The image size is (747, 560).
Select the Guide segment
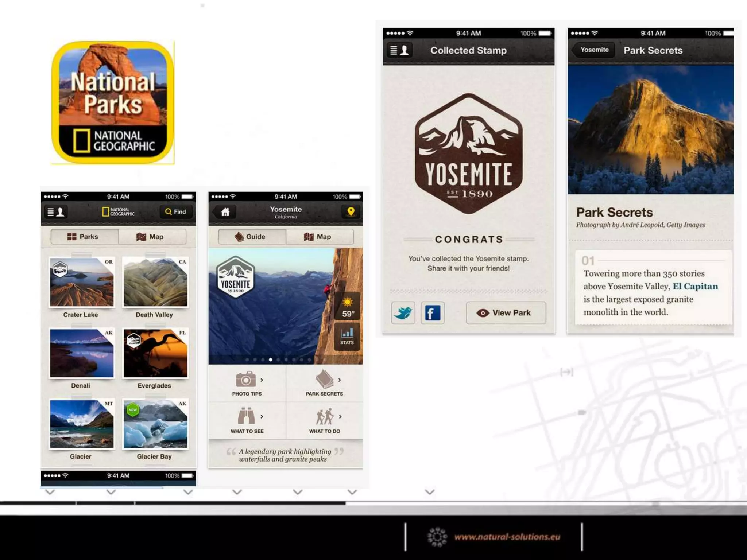(x=252, y=237)
